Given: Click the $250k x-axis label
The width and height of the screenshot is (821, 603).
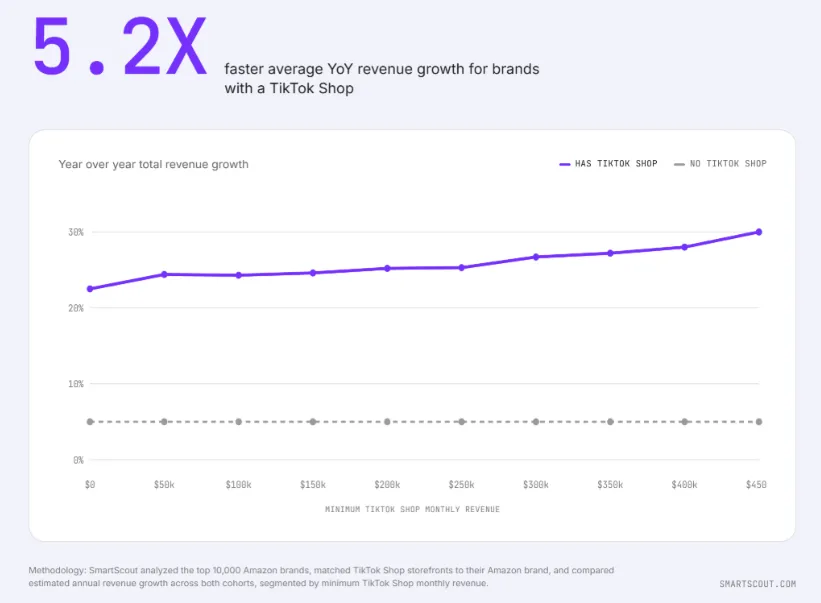Looking at the screenshot, I should [461, 485].
